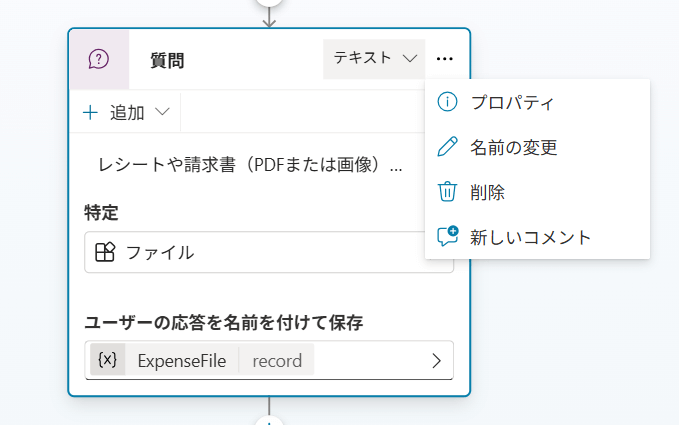The height and width of the screenshot is (425, 679).
Task: Expand the 追加 dropdown chevron
Action: point(162,112)
